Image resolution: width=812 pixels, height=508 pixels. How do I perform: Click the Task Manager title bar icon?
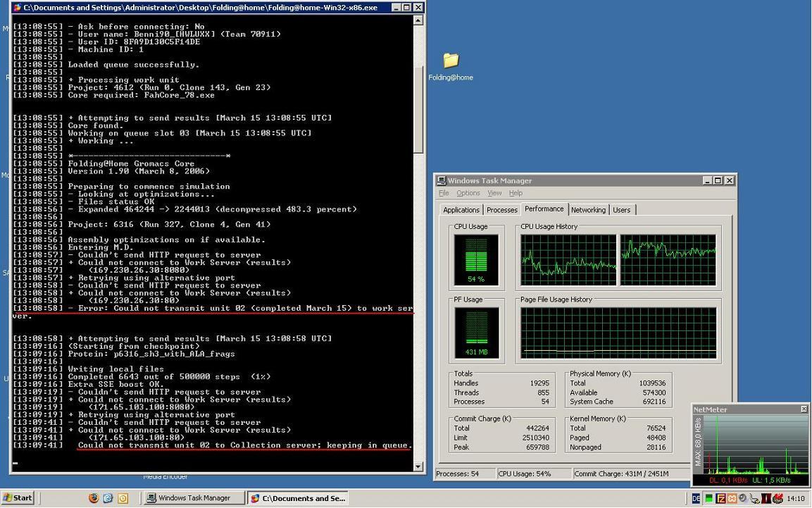coord(442,180)
